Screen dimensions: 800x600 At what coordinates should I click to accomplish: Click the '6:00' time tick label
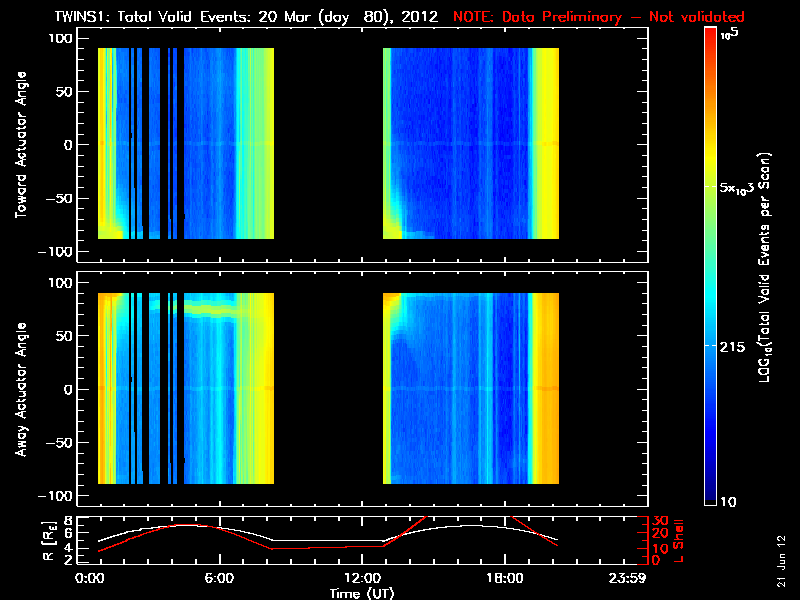coord(219,579)
